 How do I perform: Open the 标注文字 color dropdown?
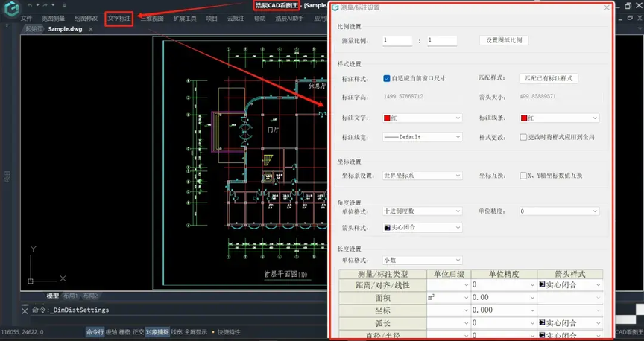[x=422, y=118]
